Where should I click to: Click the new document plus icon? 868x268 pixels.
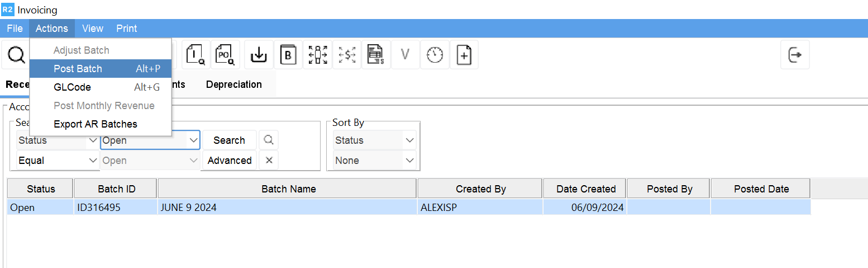point(464,55)
